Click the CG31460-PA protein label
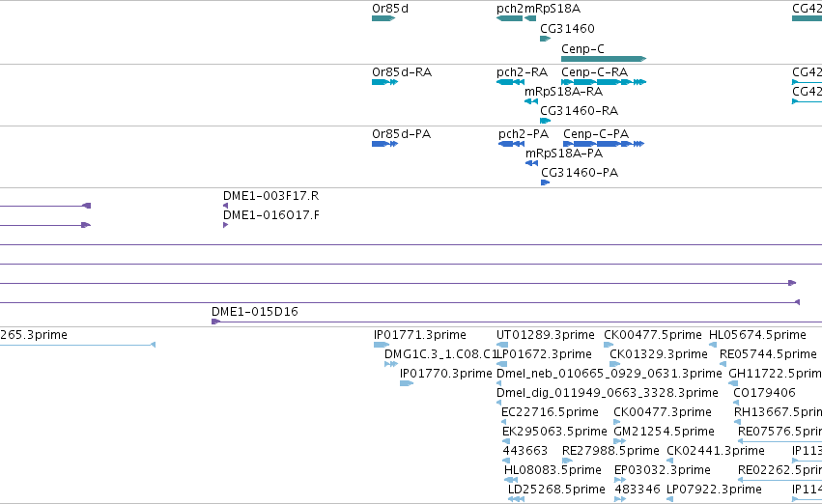 coord(580,173)
